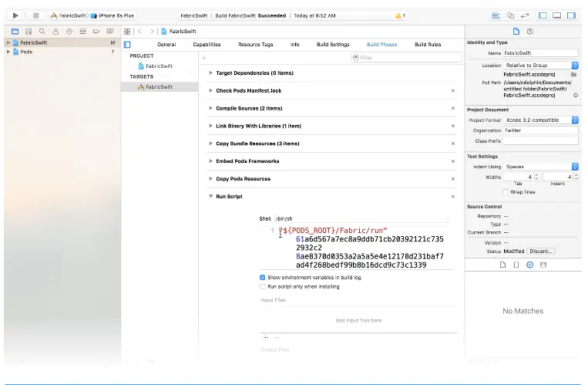Adjust the Tab width stepper
This screenshot has height=385, width=588.
pyautogui.click(x=536, y=177)
